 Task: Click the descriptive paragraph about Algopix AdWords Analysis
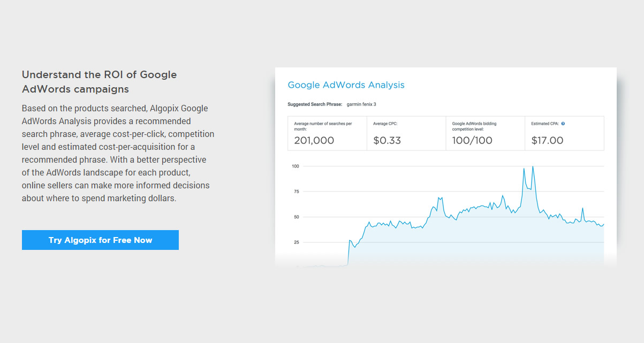pos(118,153)
